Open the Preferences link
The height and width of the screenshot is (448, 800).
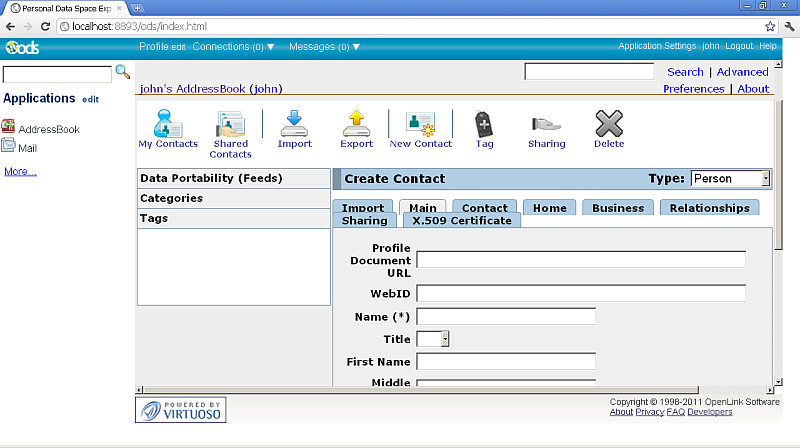[x=693, y=89]
